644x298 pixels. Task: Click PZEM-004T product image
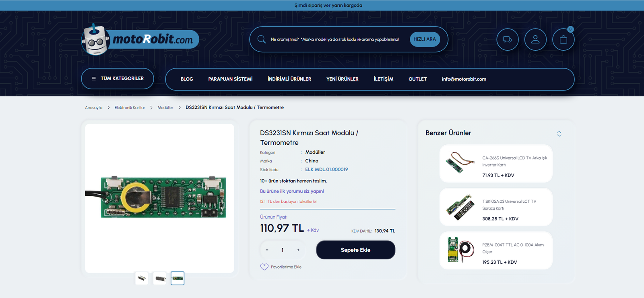point(460,250)
